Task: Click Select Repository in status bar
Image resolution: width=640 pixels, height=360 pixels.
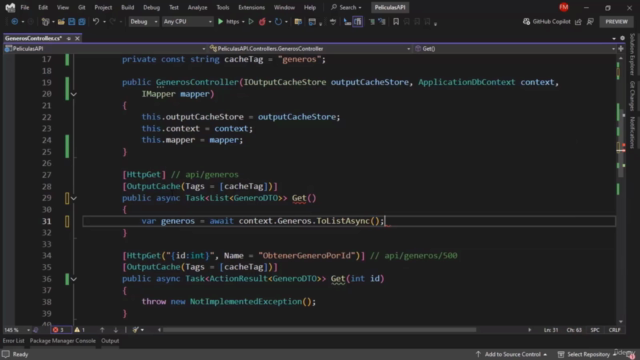Action: tap(587, 354)
